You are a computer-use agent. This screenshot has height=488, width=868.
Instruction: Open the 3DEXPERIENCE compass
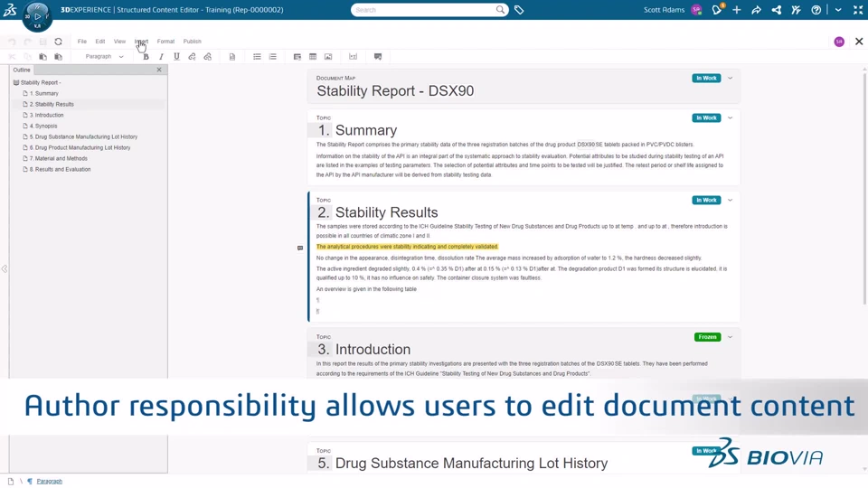point(37,16)
